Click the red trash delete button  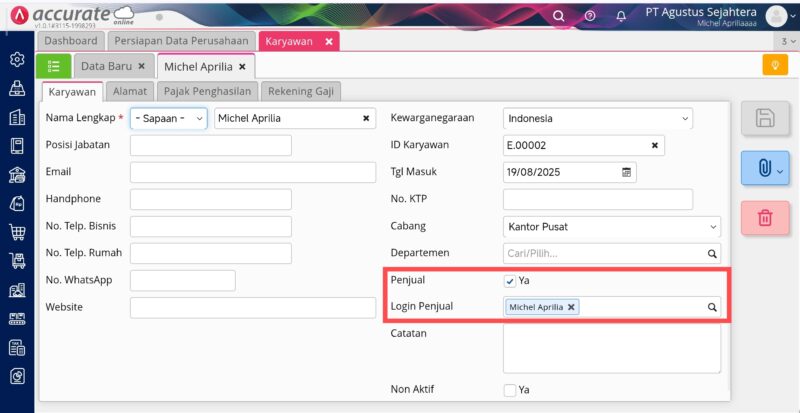765,217
